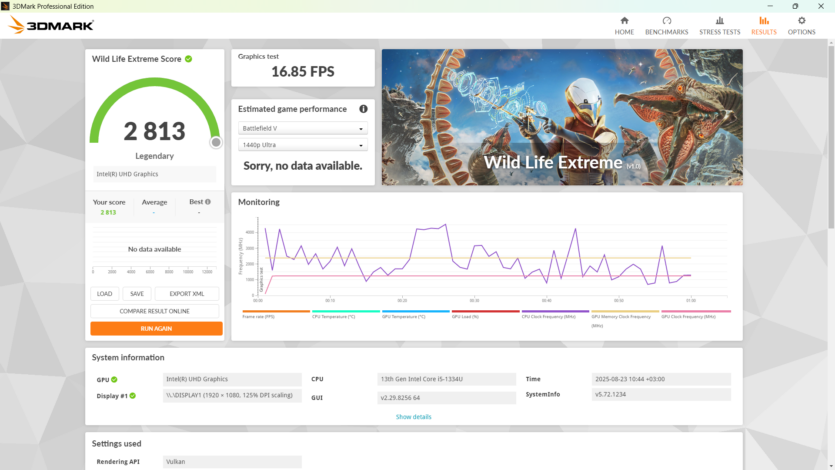
Task: Click info icon in Estimated game performance
Action: pyautogui.click(x=363, y=109)
